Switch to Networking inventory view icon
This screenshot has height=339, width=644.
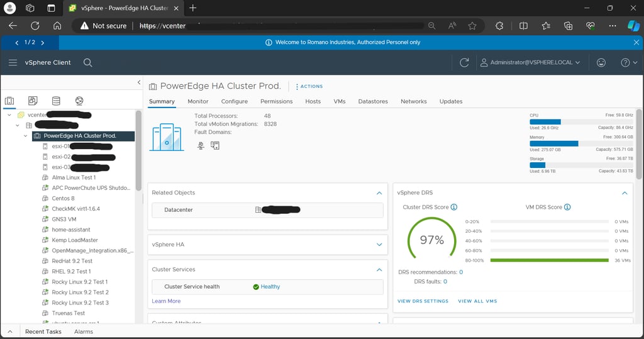79,101
